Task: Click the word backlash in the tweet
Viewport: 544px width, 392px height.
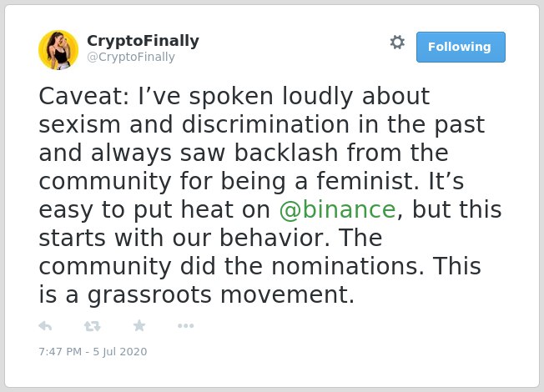Action: tap(286, 153)
